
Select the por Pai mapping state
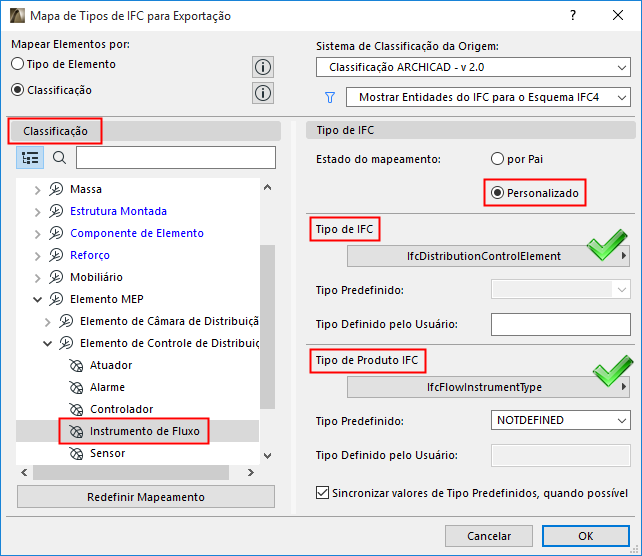coord(497,159)
